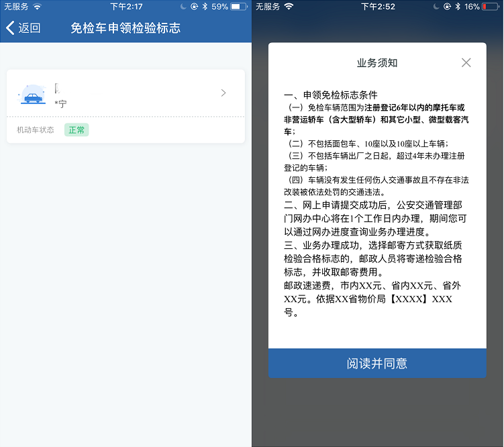
Task: Tap rotation lock icon near 16% battery
Action: [x=446, y=6]
